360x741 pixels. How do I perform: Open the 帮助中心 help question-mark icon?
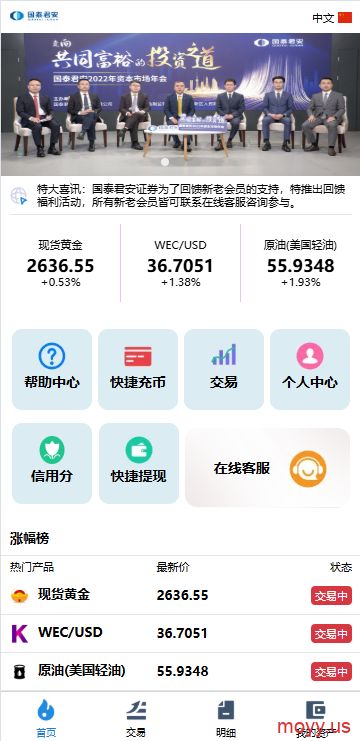[x=51, y=356]
